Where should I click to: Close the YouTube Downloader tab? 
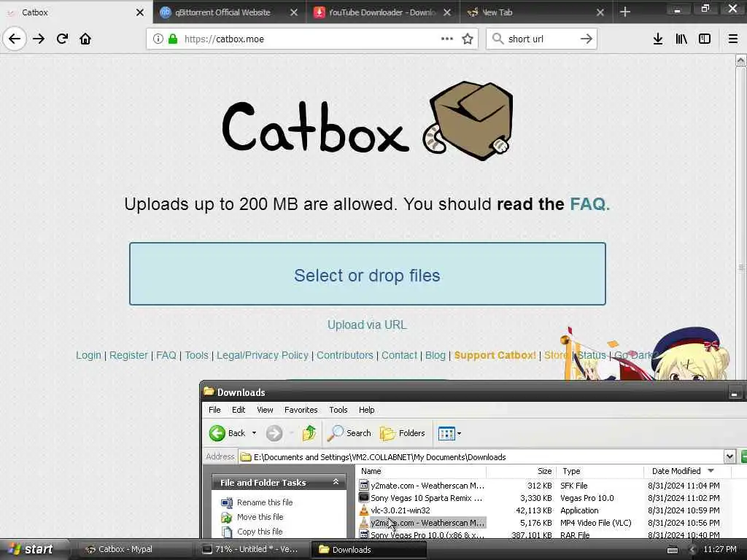point(447,12)
